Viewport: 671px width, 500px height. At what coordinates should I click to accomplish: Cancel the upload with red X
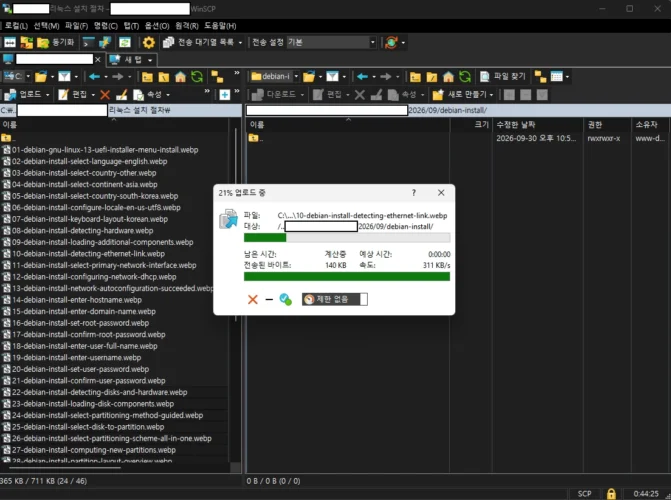tap(252, 299)
